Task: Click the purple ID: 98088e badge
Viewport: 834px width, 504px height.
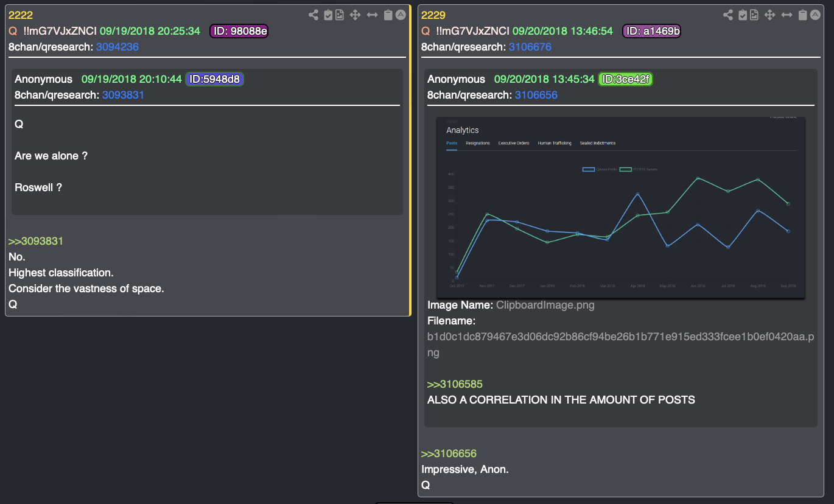Action: (239, 31)
